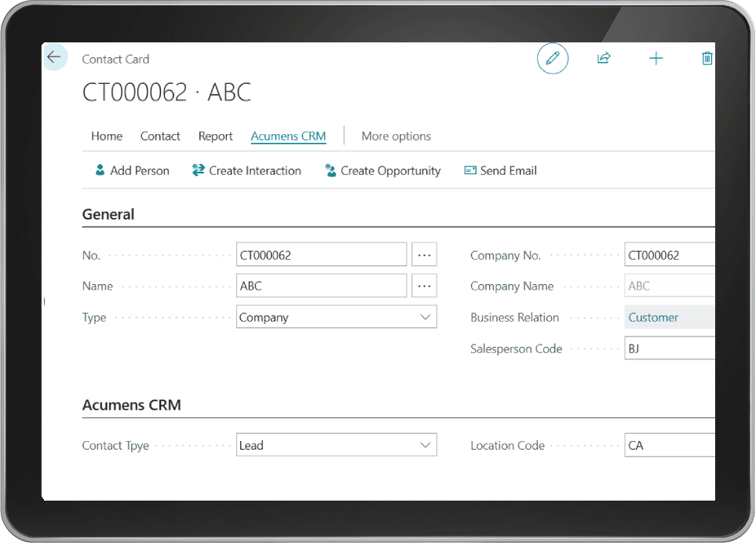Viewport: 756px width, 543px height.
Task: Click the Contact Tpye label
Action: 115,446
